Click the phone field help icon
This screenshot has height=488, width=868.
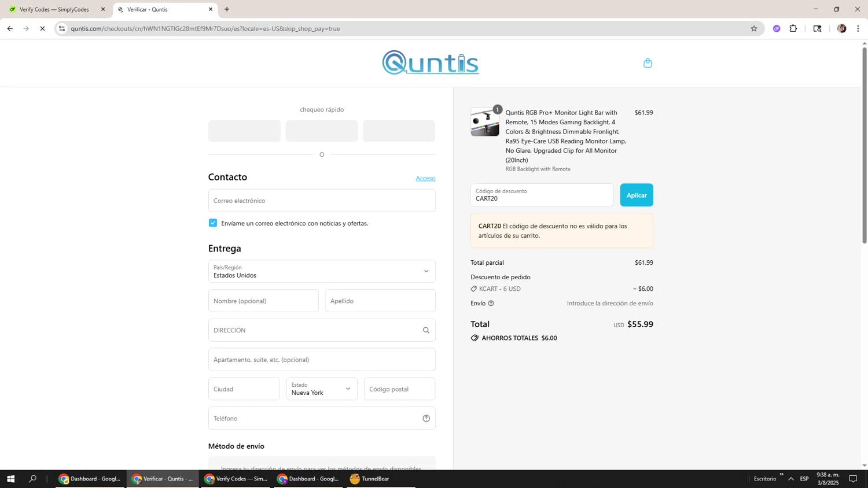426,419
